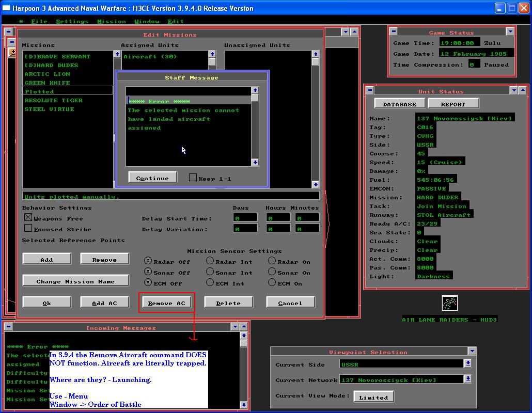Click the Remove AC button
This screenshot has height=413, width=532.
coord(167,302)
